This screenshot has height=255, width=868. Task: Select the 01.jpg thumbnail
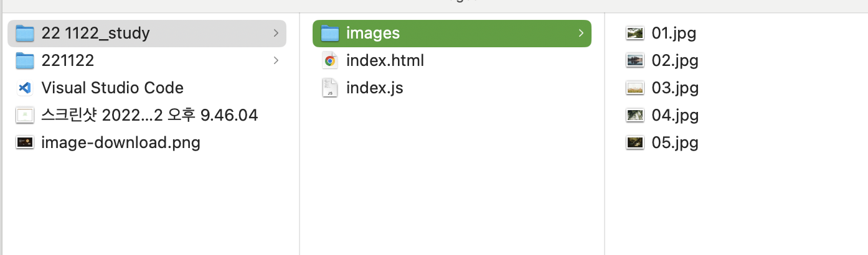[634, 33]
